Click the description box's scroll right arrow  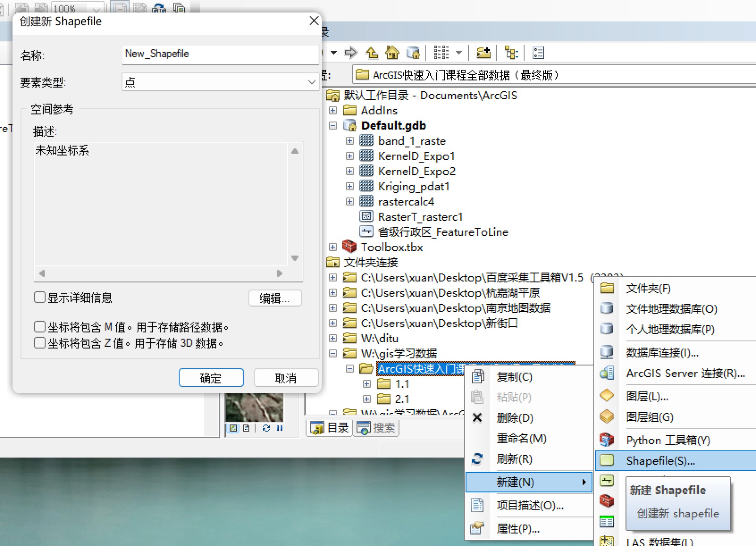[x=280, y=273]
